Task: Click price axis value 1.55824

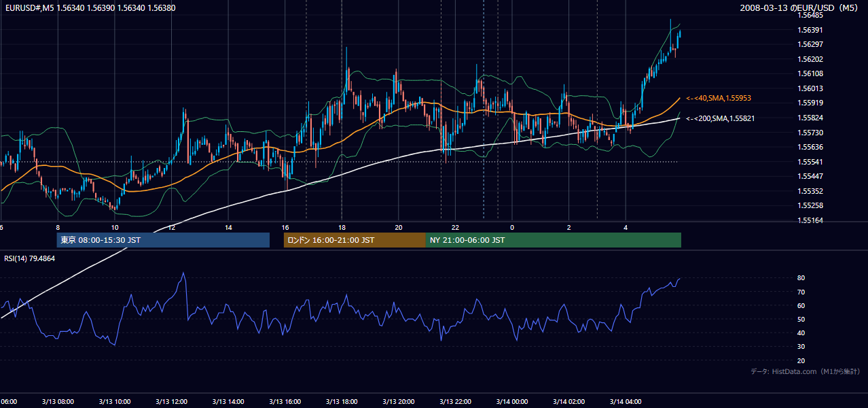Action: click(x=810, y=118)
